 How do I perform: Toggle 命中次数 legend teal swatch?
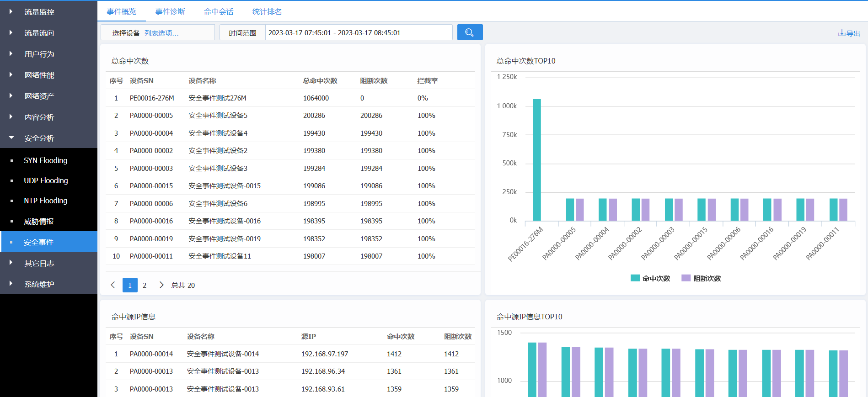click(x=635, y=278)
